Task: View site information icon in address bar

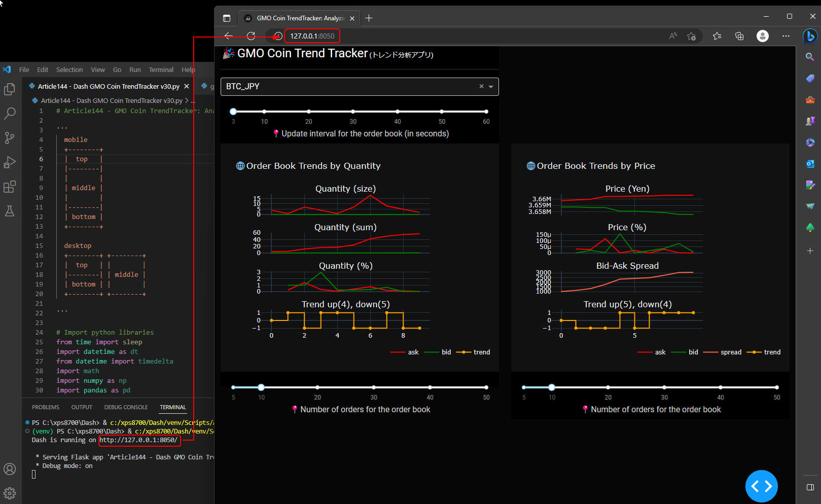Action: 278,36
